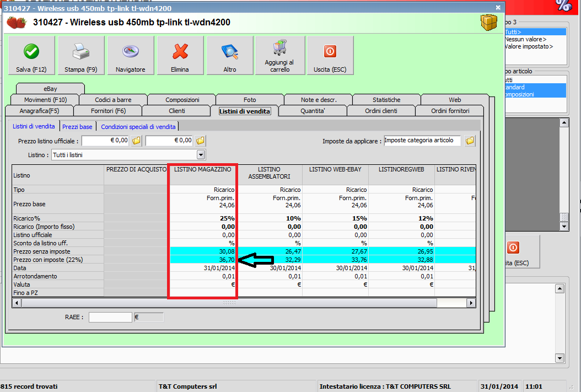
Task: Click Aggiungi al carrello cart button
Action: pos(280,56)
